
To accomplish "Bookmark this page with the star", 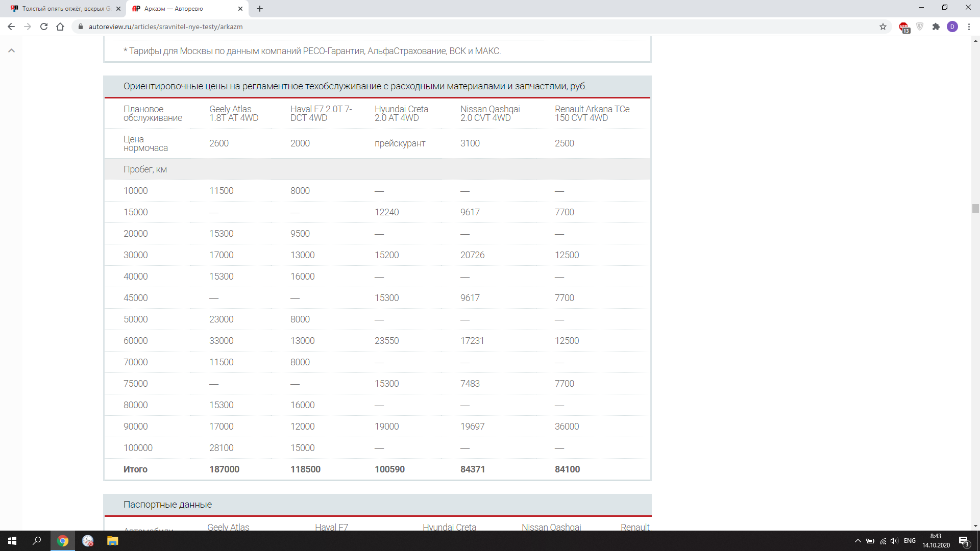I will (x=883, y=27).
